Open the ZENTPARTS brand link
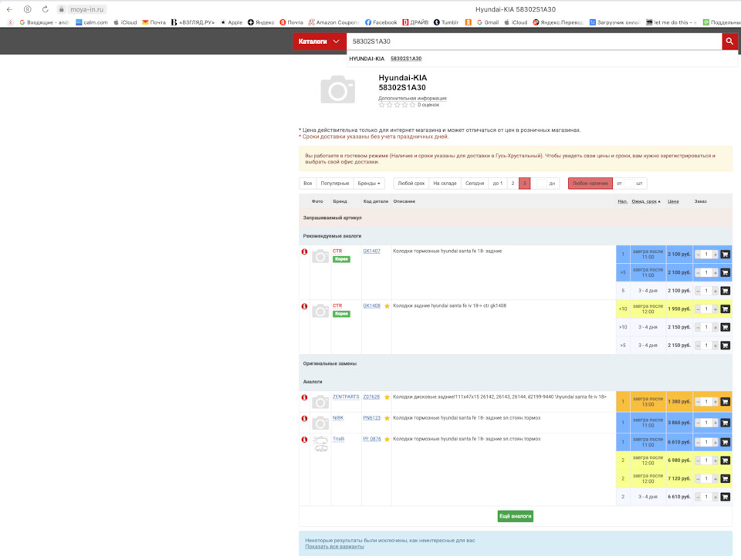The height and width of the screenshot is (560, 741). point(346,396)
